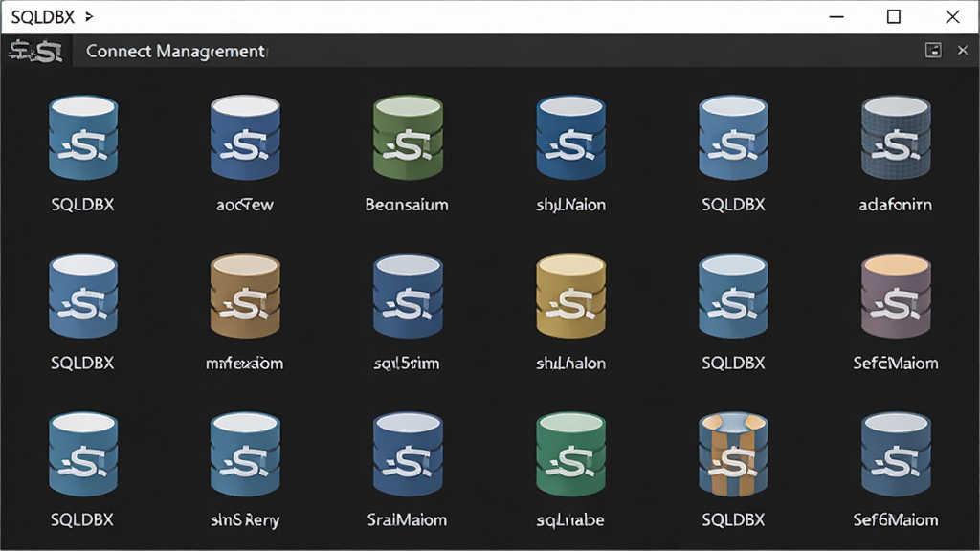Select the adafonirn database icon

(x=896, y=138)
